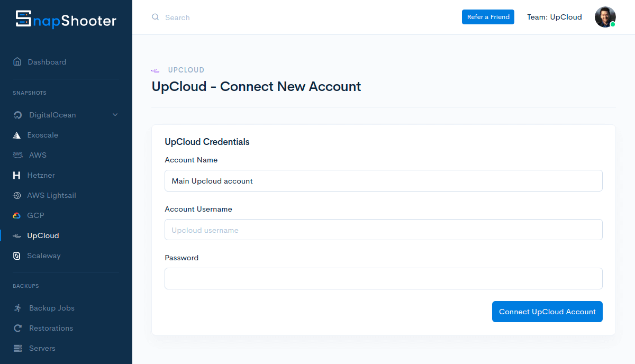Open the Team: UpCloud switcher
635x364 pixels.
(x=554, y=17)
